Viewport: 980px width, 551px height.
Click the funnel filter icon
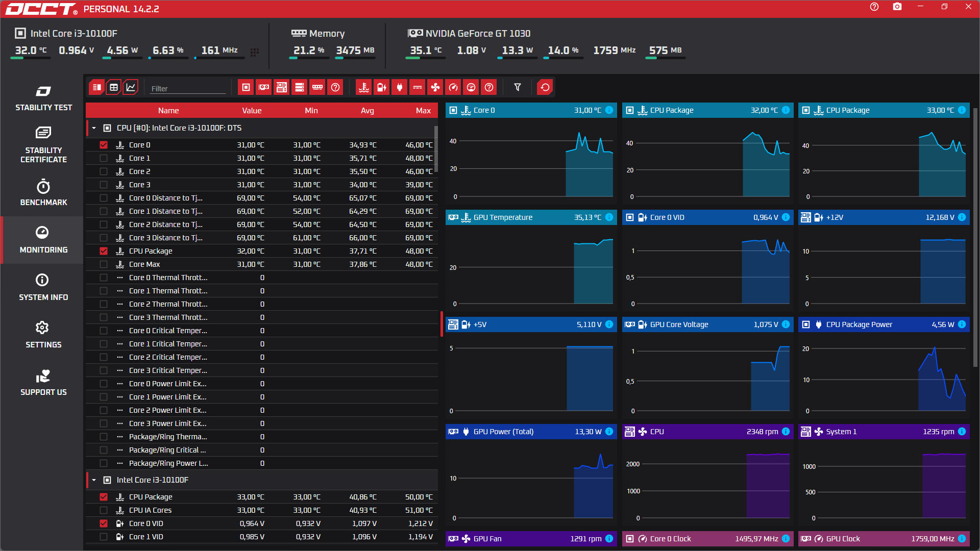tap(518, 87)
